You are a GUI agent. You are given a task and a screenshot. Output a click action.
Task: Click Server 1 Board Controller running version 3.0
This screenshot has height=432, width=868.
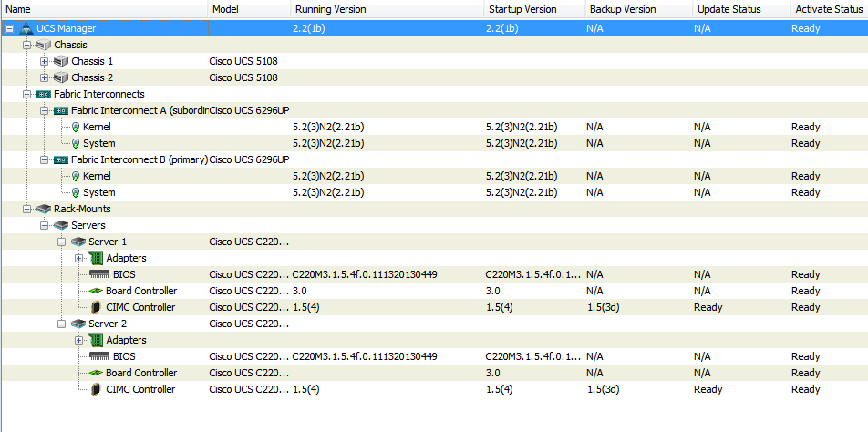pos(300,291)
